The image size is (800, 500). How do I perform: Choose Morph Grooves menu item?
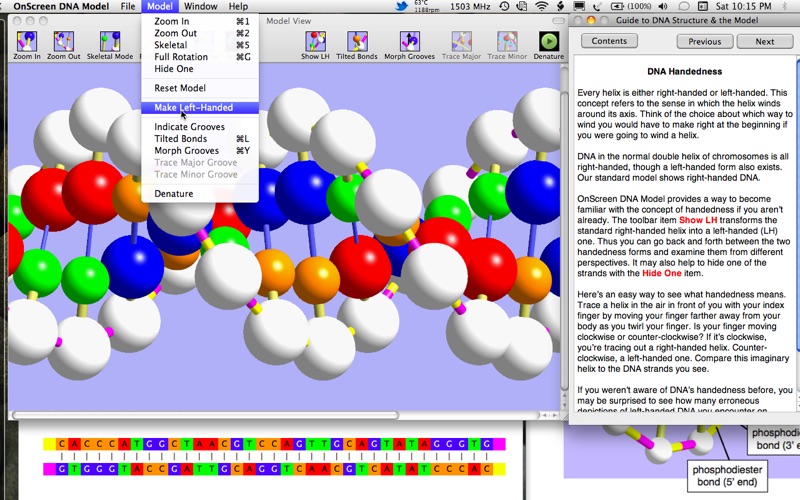(x=199, y=151)
